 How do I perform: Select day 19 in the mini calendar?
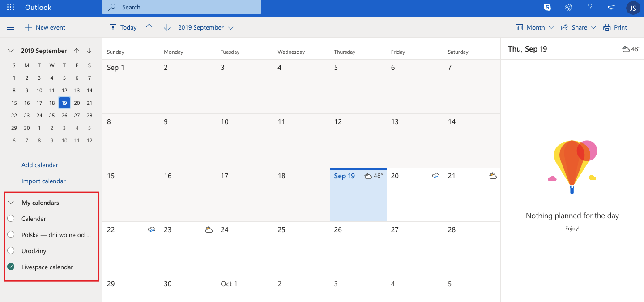[x=64, y=103]
